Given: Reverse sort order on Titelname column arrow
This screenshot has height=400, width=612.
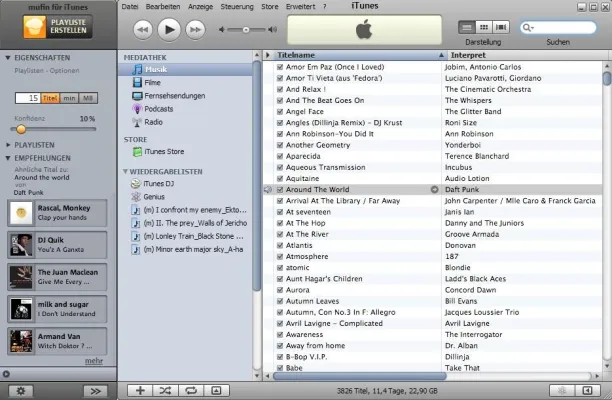Looking at the screenshot, I should pos(441,55).
